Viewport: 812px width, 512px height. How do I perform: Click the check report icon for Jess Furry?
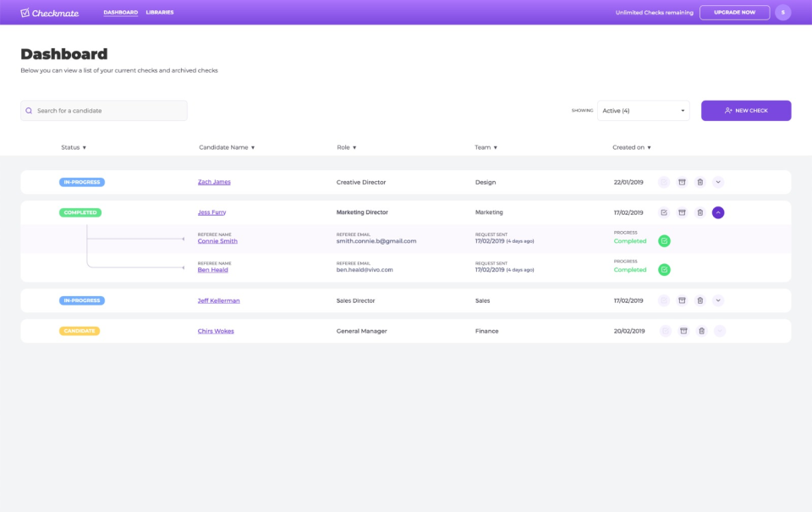click(664, 212)
